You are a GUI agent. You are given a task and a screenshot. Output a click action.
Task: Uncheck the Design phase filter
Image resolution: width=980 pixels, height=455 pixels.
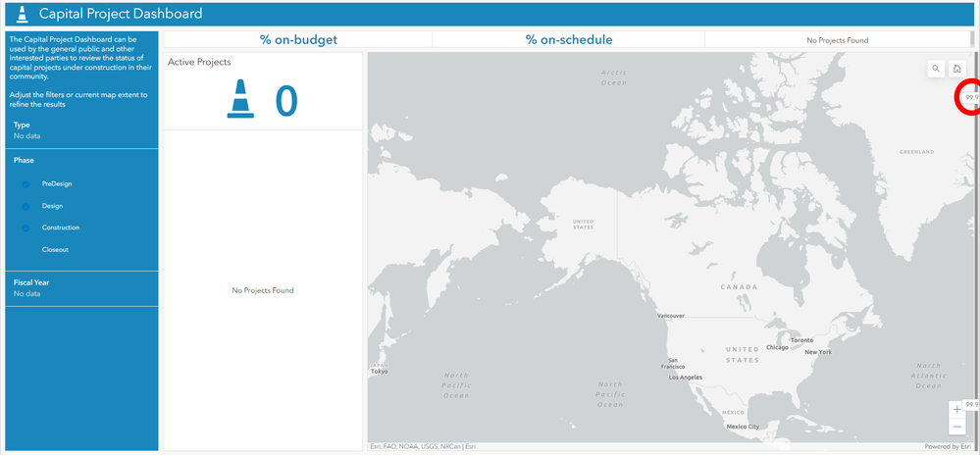pos(26,206)
